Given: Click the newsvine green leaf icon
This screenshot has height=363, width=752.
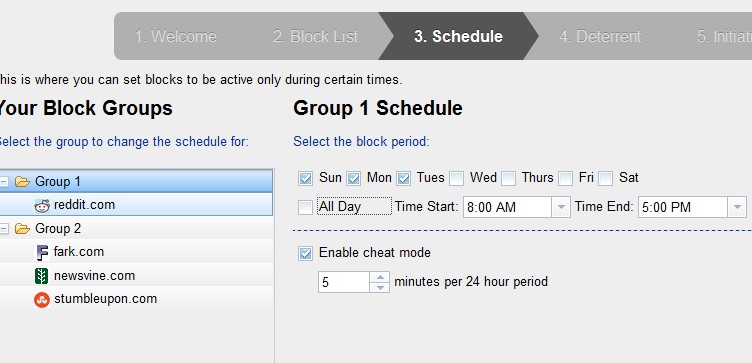Looking at the screenshot, I should click(x=42, y=276).
